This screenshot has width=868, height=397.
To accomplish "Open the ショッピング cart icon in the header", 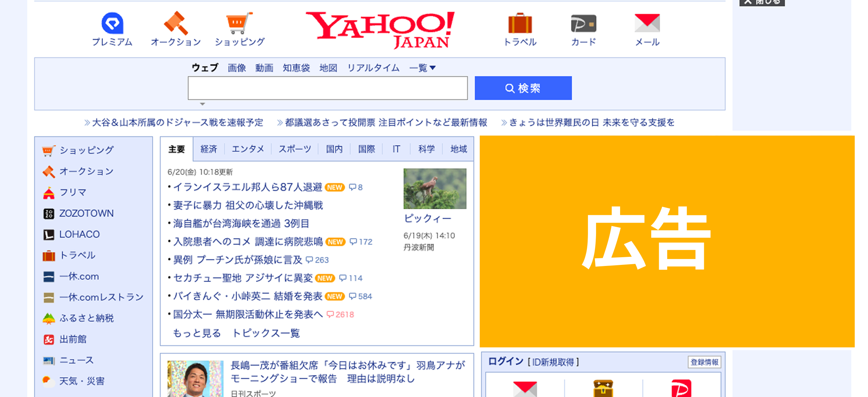I will coord(240,23).
